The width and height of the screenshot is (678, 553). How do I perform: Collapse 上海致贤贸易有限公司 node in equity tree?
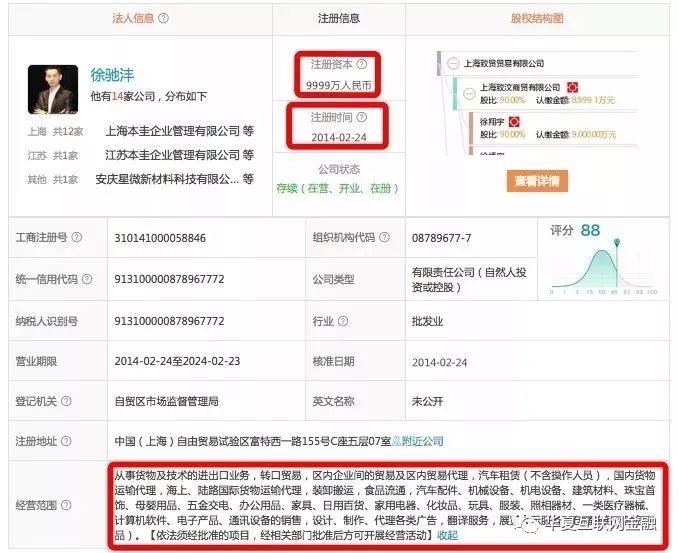point(453,64)
